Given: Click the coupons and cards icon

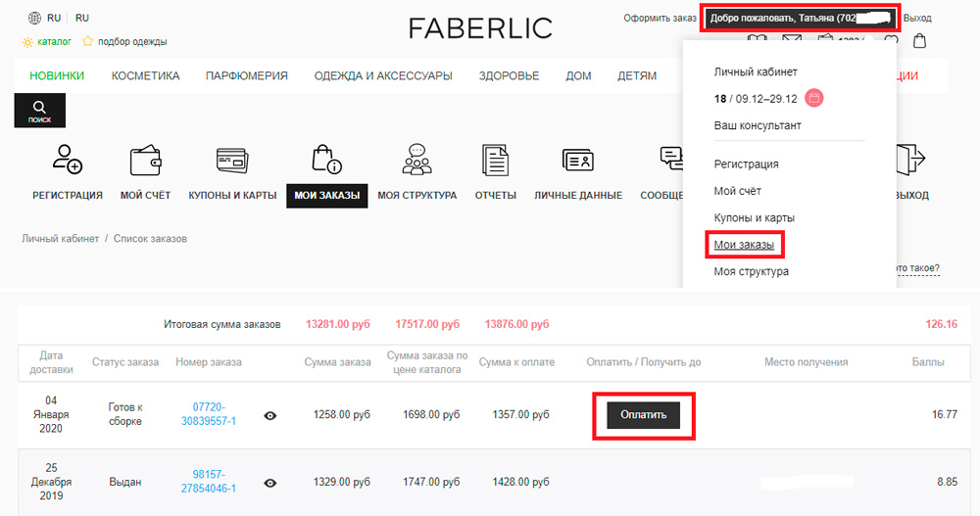Looking at the screenshot, I should [232, 160].
